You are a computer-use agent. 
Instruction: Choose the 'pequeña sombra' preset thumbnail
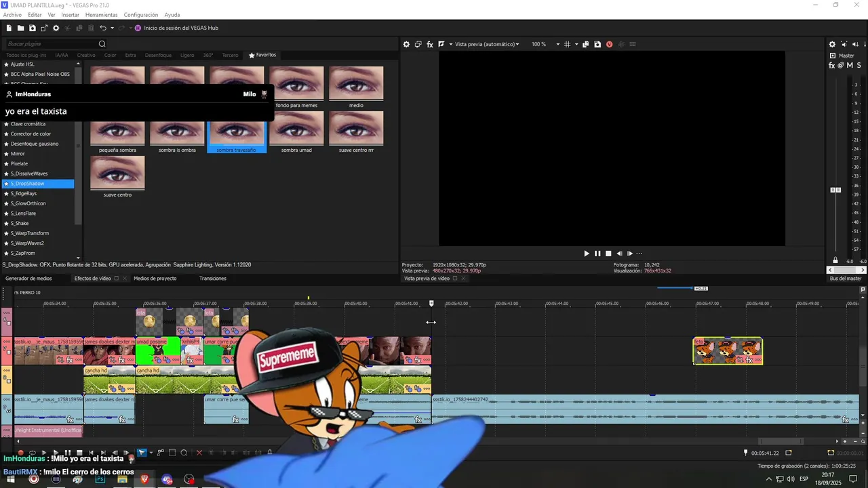(117, 132)
